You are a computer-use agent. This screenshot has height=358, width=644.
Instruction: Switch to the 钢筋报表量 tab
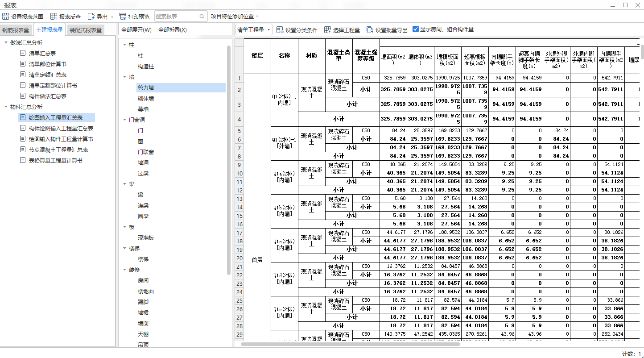point(16,30)
